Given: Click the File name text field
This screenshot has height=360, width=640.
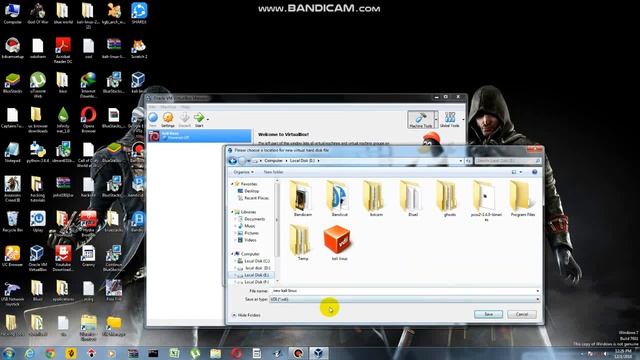Looking at the screenshot, I should tap(405, 291).
